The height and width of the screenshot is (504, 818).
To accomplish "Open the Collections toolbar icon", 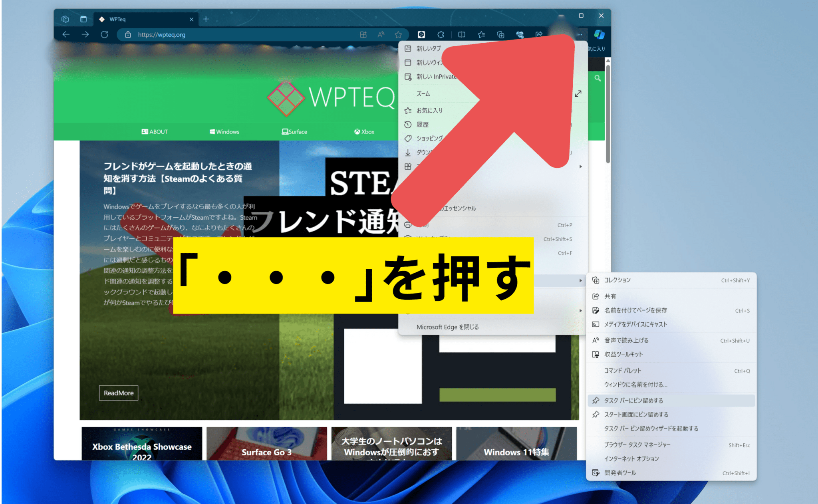I will [500, 35].
